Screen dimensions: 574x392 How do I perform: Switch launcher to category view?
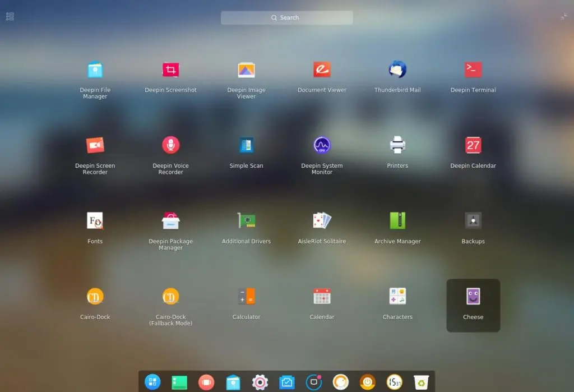[10, 16]
